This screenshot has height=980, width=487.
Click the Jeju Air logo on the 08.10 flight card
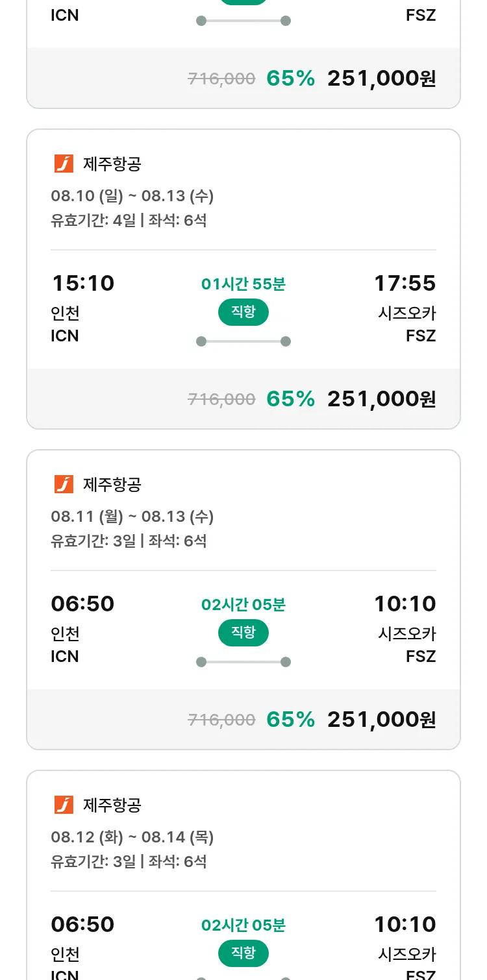click(64, 164)
